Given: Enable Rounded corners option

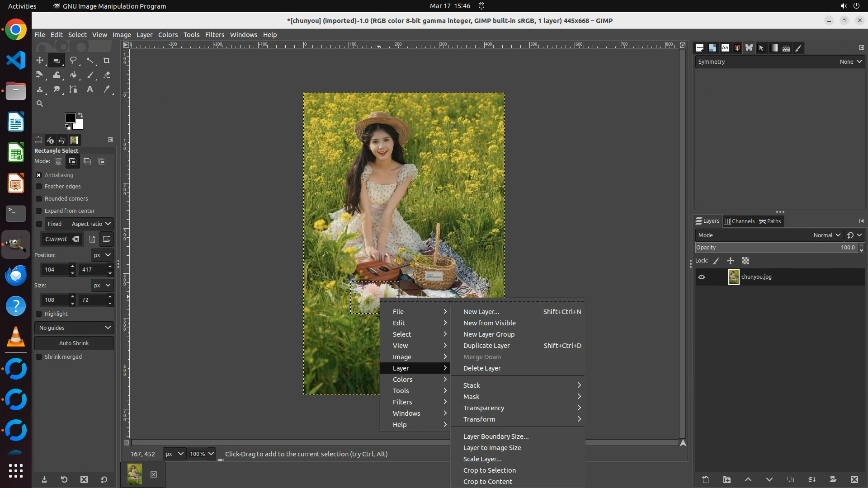Looking at the screenshot, I should [x=39, y=198].
